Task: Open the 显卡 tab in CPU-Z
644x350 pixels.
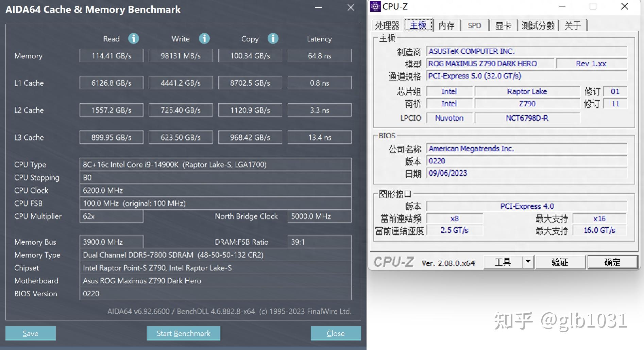Action: tap(503, 25)
